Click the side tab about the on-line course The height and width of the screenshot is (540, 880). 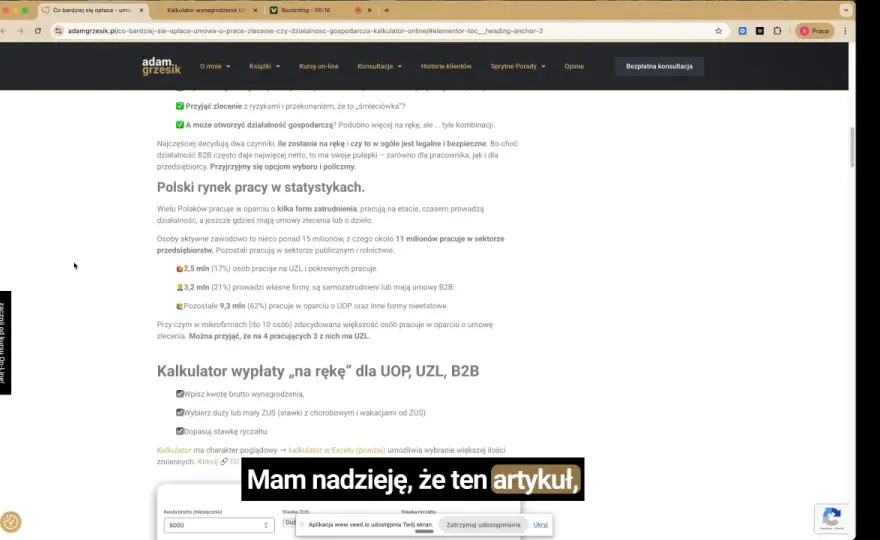tap(5, 342)
